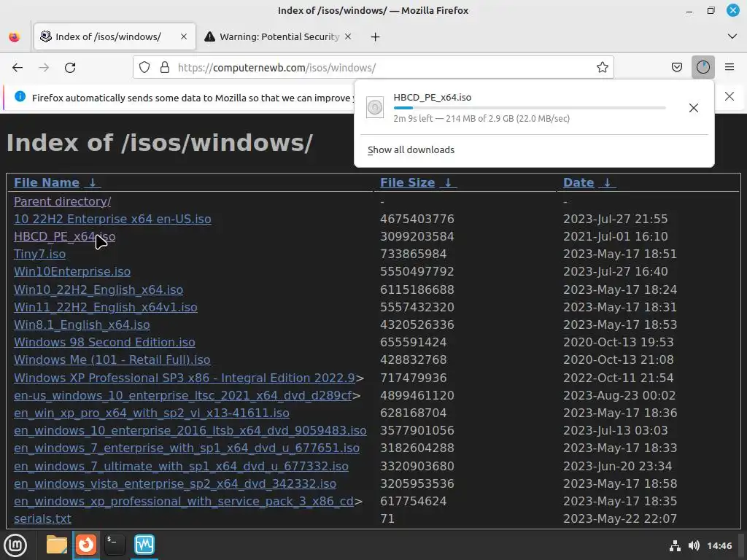View site security padlock info
Screen dimensions: 747x560
coord(165,68)
